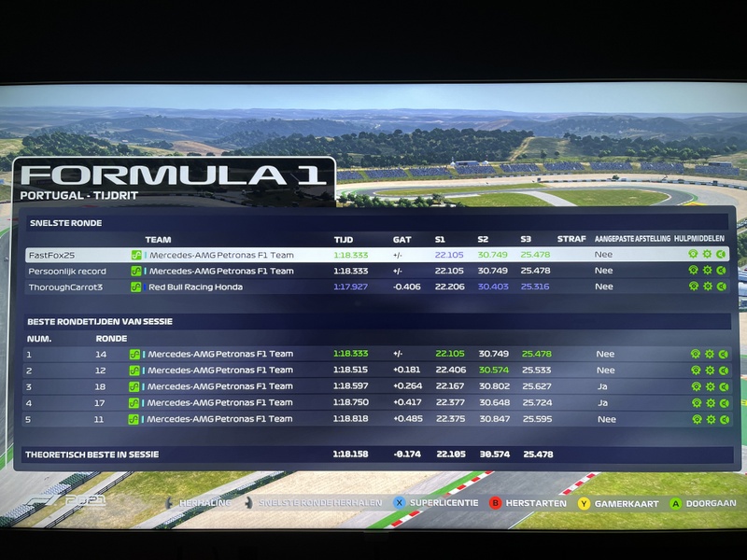
Task: Click gear assist icon for lap 18 row
Action: (711, 386)
